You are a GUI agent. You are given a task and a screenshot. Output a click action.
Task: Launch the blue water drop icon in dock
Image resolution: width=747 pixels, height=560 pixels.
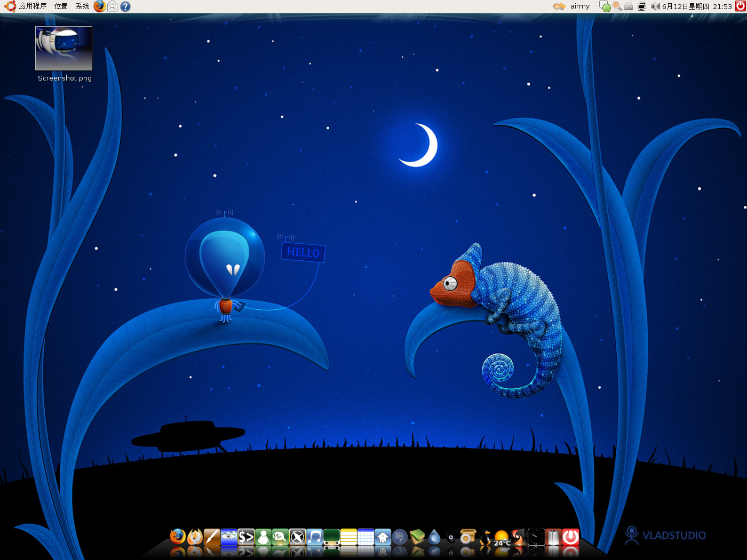pyautogui.click(x=434, y=537)
